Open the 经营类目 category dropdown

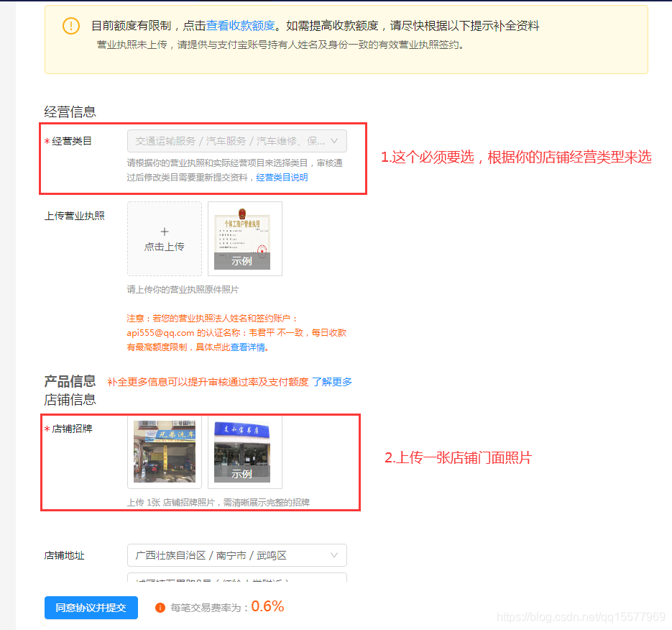pyautogui.click(x=237, y=141)
